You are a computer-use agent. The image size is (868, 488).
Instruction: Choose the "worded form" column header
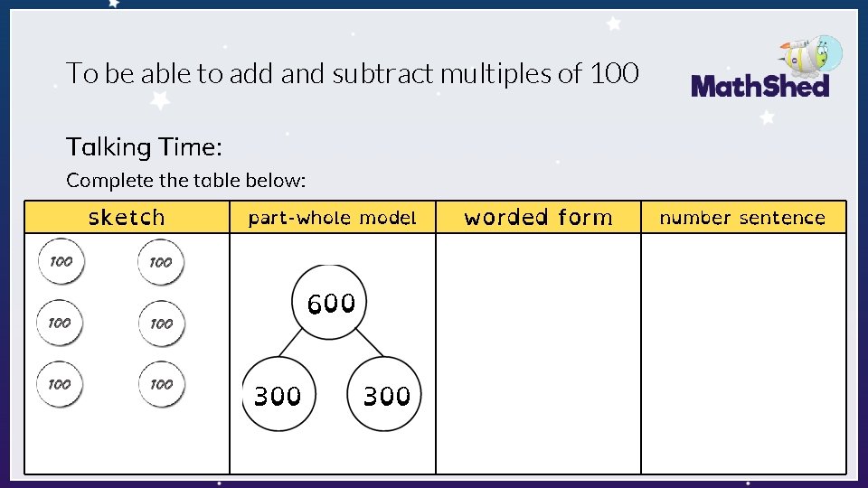(x=538, y=218)
